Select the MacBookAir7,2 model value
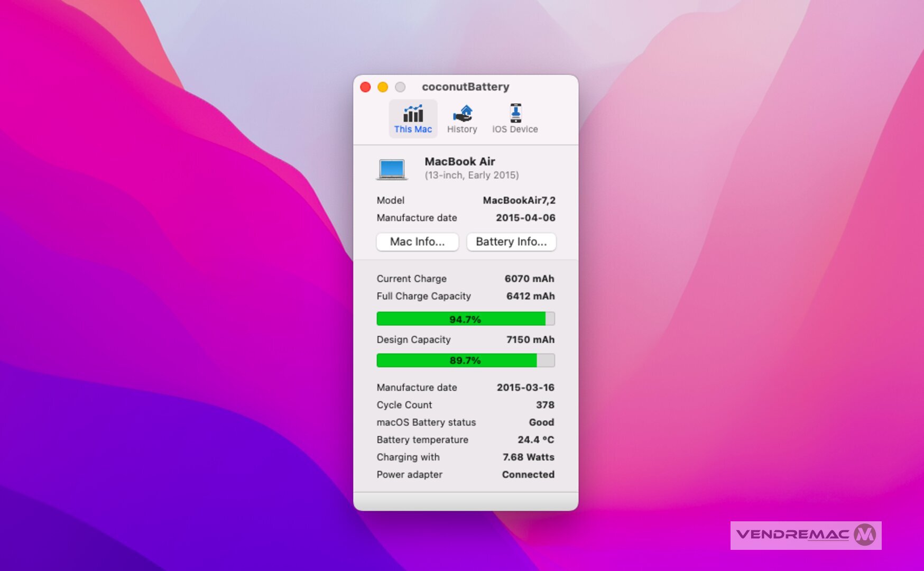 (519, 200)
